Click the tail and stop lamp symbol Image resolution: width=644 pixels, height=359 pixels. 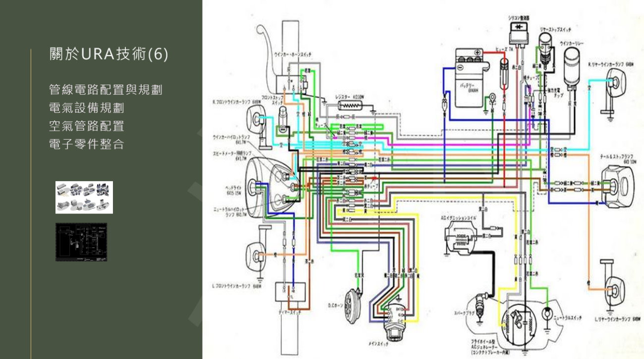pyautogui.click(x=618, y=186)
